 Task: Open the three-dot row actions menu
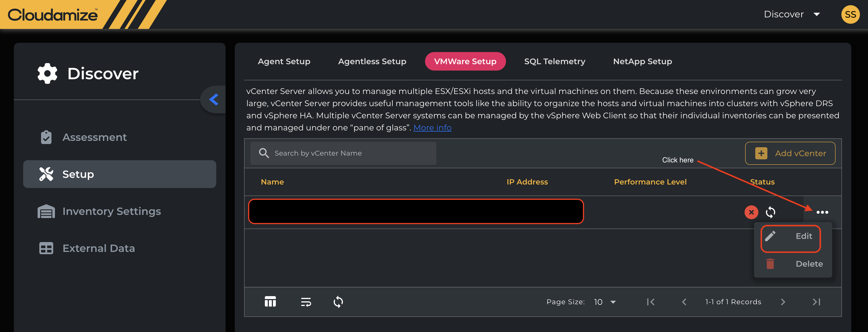[822, 212]
